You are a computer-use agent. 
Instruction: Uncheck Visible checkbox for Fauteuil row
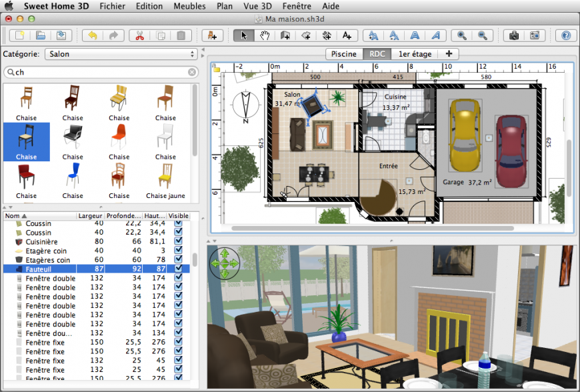click(x=178, y=269)
